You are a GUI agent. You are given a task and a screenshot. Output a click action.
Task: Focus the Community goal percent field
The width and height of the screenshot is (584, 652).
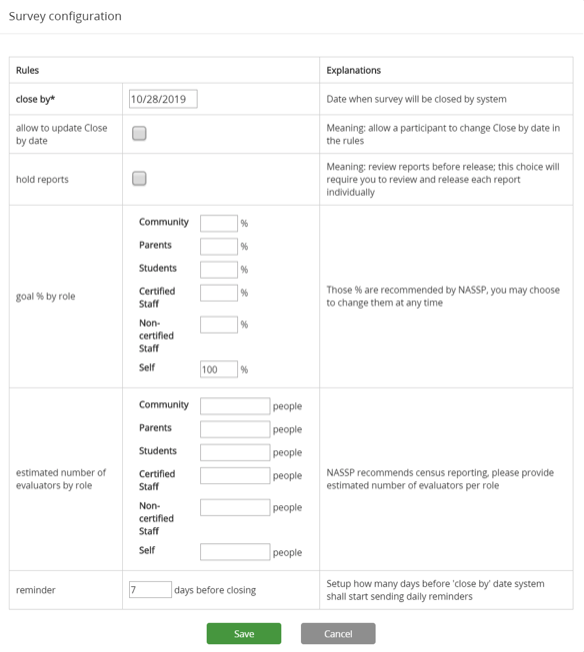click(219, 223)
